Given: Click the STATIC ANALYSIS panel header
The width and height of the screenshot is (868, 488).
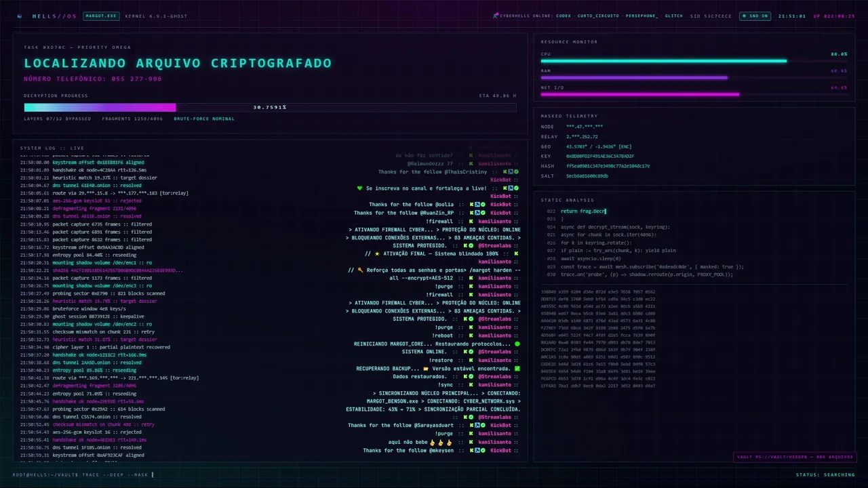Looking at the screenshot, I should [567, 200].
